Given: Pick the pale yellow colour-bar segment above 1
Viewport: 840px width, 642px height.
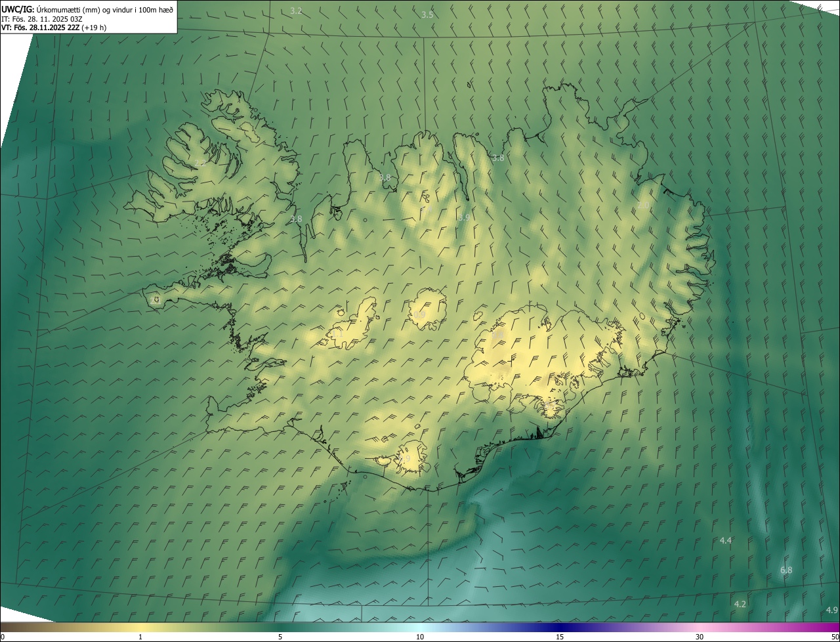Looking at the screenshot, I should click(140, 627).
